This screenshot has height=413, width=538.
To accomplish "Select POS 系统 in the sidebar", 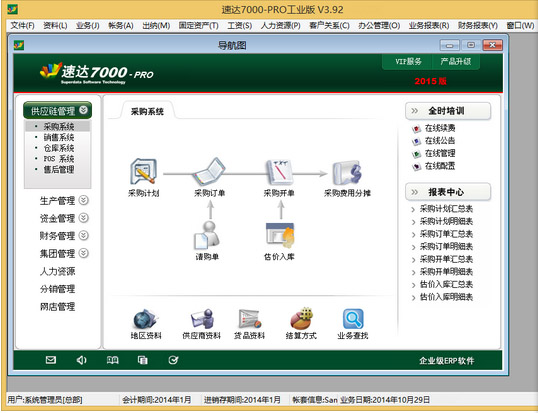I will click(x=58, y=158).
